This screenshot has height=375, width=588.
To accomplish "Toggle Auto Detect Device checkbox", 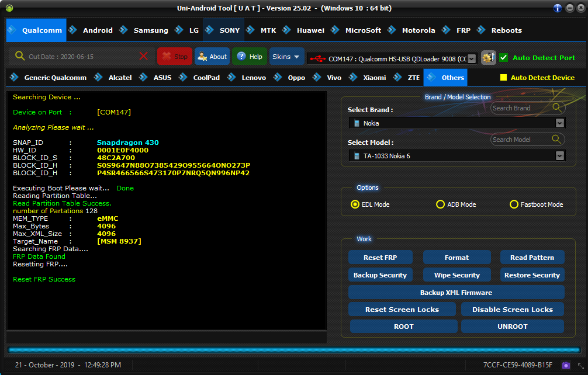I will coord(503,78).
